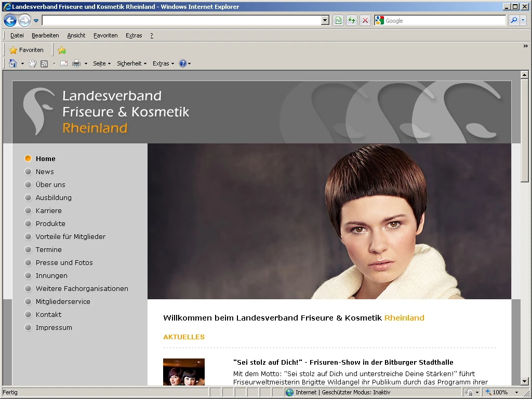532x399 pixels.
Task: Click the blue Help question mark icon
Action: coord(182,63)
